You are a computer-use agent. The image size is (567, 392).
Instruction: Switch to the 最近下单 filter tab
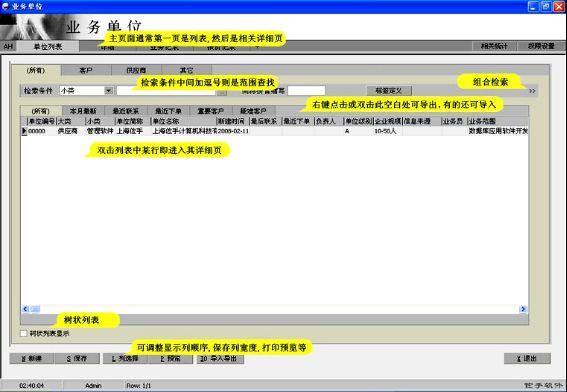click(168, 111)
